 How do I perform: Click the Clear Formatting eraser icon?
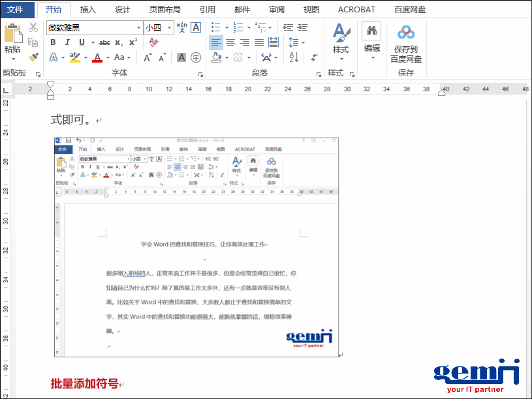(154, 42)
